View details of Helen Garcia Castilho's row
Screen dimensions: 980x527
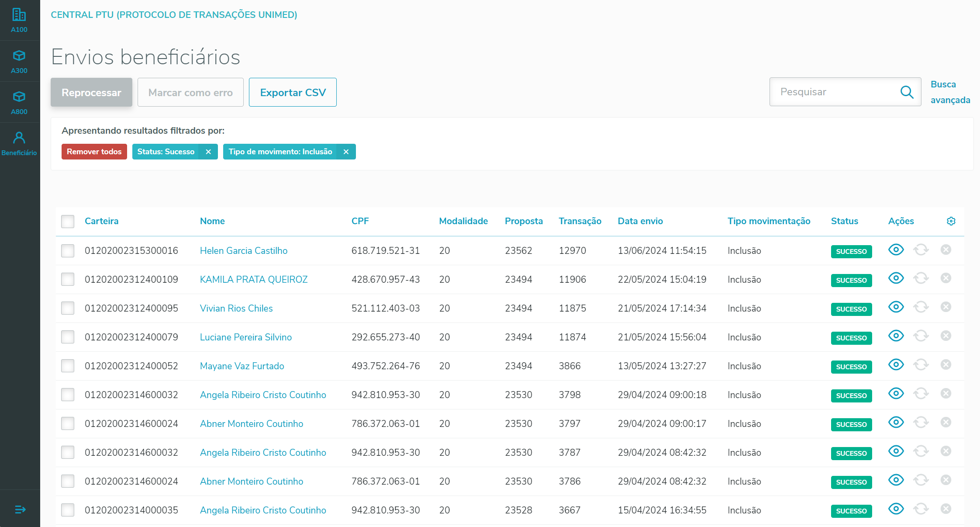click(896, 250)
